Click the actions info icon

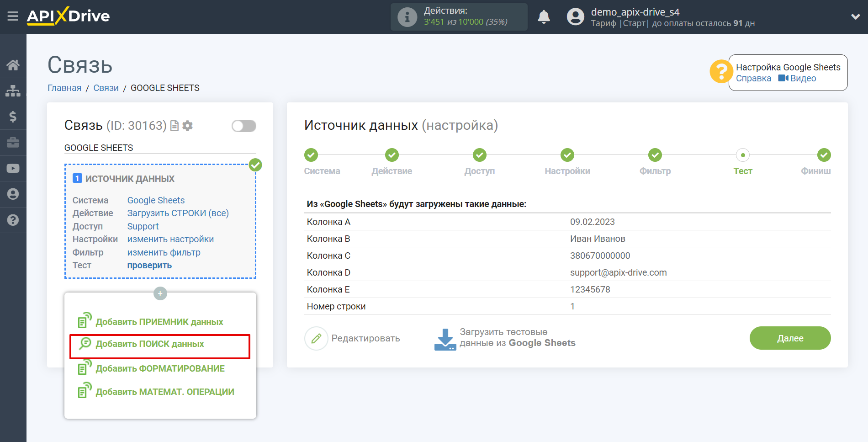click(x=407, y=17)
